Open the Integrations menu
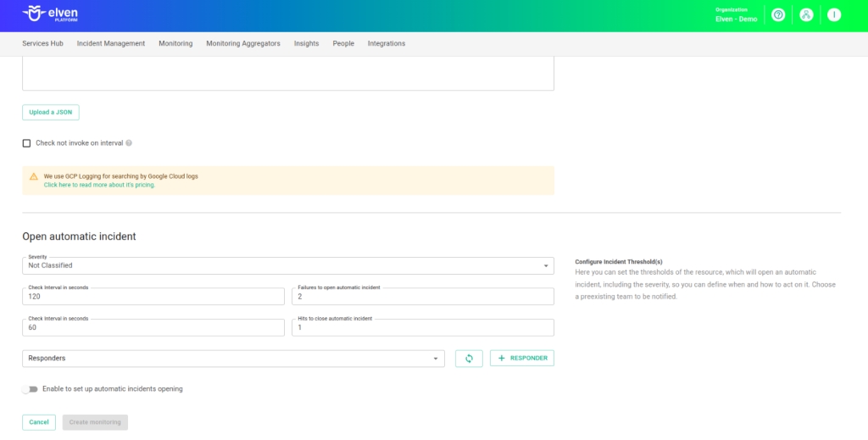The width and height of the screenshot is (868, 440). [387, 43]
